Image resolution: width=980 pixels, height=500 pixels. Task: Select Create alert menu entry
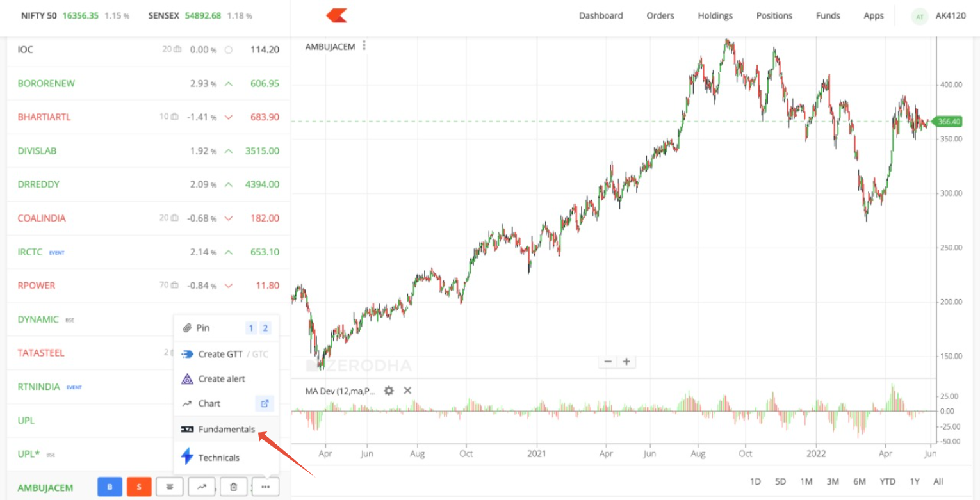226,379
